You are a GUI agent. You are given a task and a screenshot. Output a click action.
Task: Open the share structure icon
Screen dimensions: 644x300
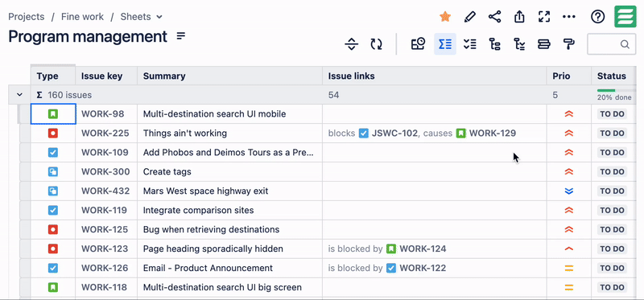[494, 17]
